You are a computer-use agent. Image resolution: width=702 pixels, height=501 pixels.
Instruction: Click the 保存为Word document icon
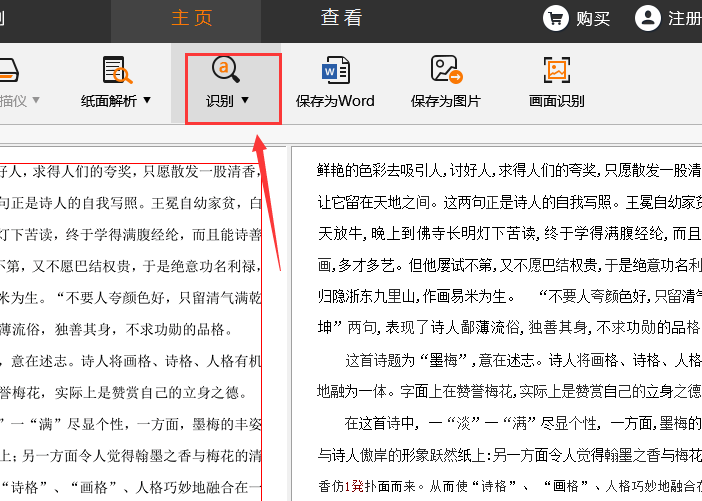(335, 70)
